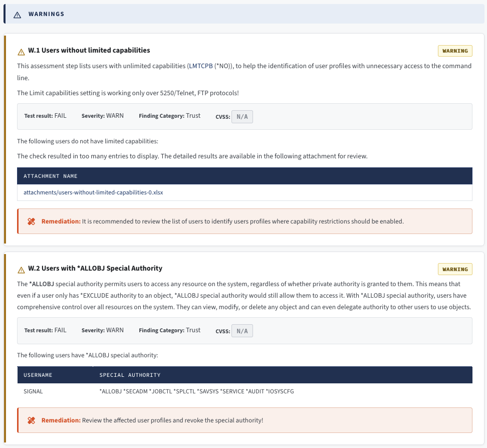This screenshot has height=448, width=487.
Task: Select the SIGNAL username cell
Action: tap(34, 391)
